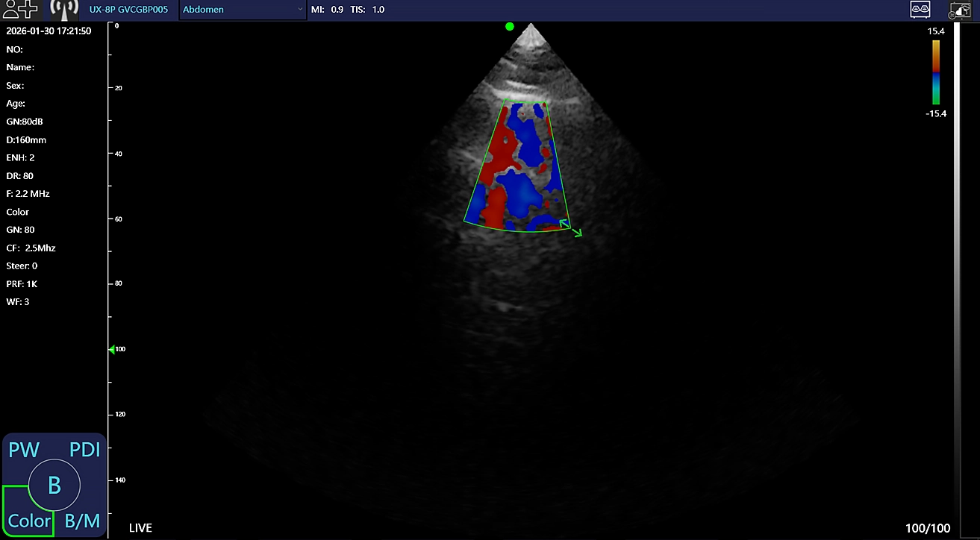Click the add new patient icon
This screenshot has height=540, width=980.
(20, 10)
